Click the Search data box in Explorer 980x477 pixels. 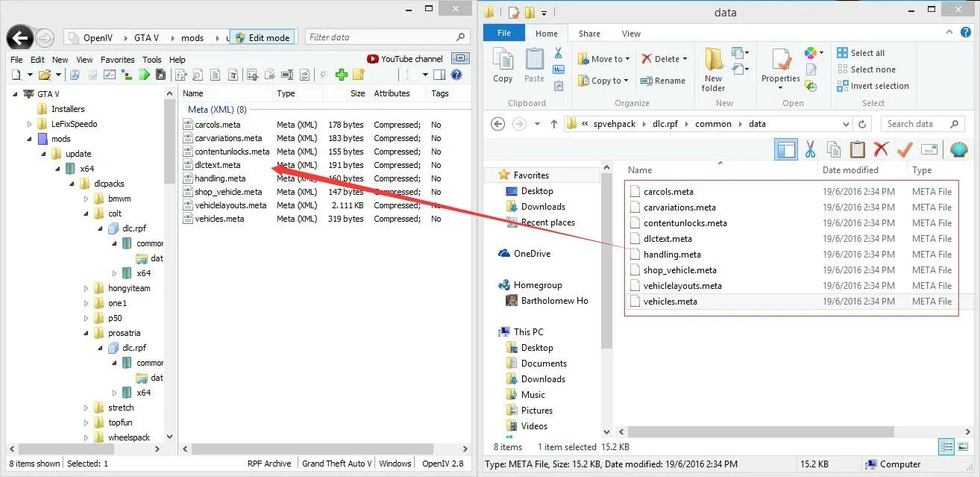coord(924,124)
